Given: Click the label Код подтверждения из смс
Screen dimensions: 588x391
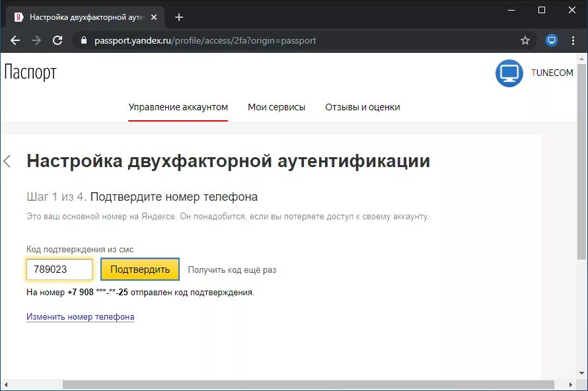Looking at the screenshot, I should [x=80, y=249].
